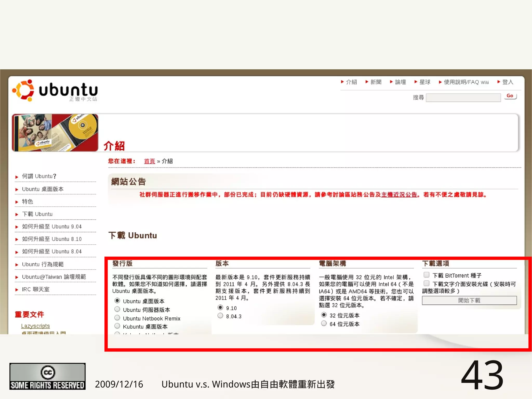
Task: Open the 主機近況公告 announcement link
Action: coord(399,195)
